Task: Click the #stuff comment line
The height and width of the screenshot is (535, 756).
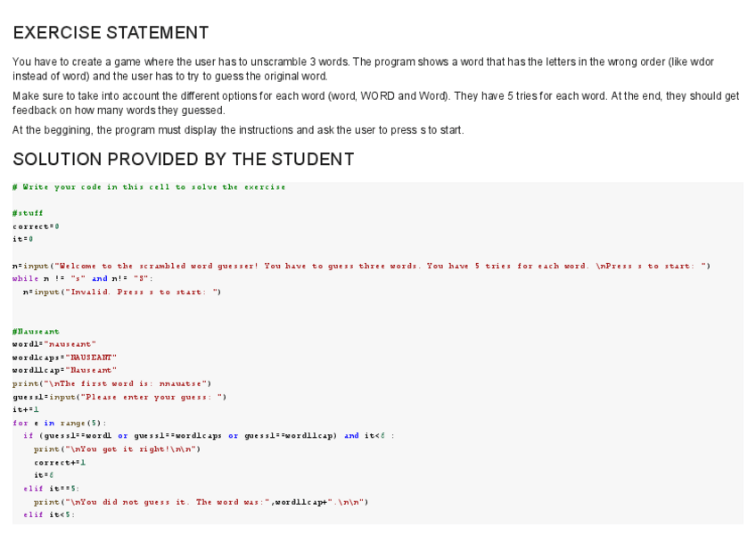Action: (x=28, y=214)
